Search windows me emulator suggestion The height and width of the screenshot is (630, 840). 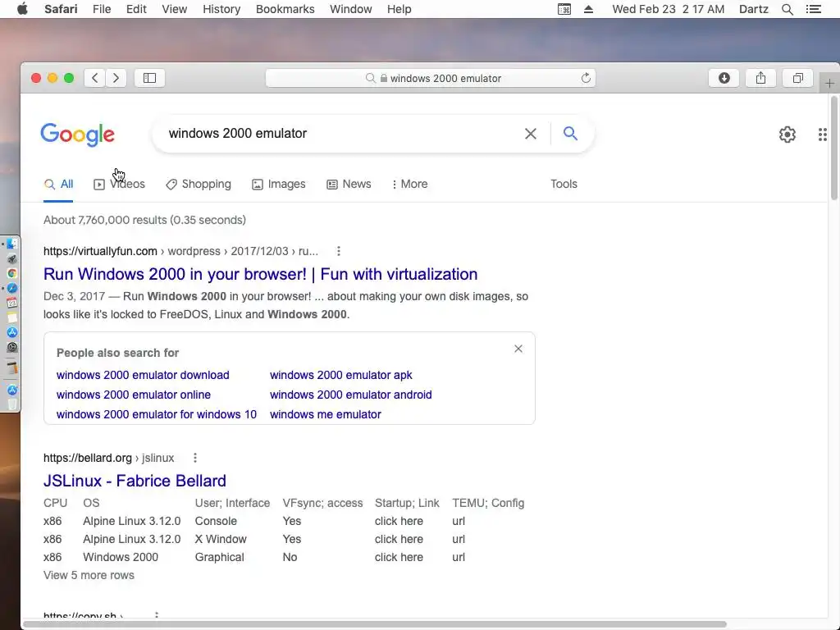coord(325,414)
